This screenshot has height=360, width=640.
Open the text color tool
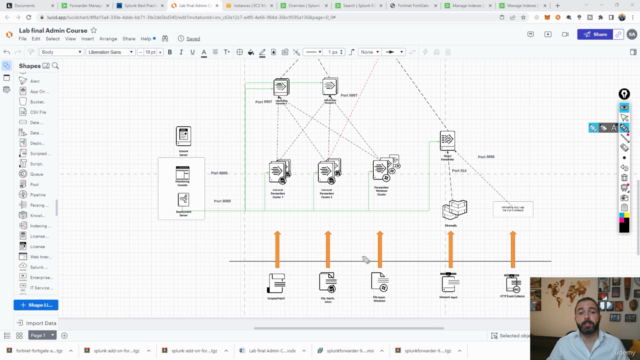click(x=204, y=52)
